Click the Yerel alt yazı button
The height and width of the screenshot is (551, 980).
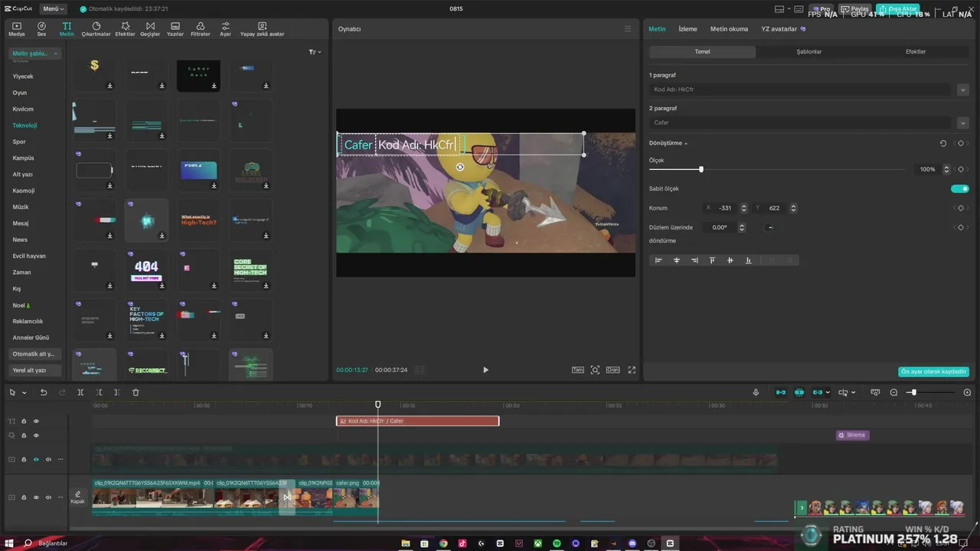coord(34,370)
